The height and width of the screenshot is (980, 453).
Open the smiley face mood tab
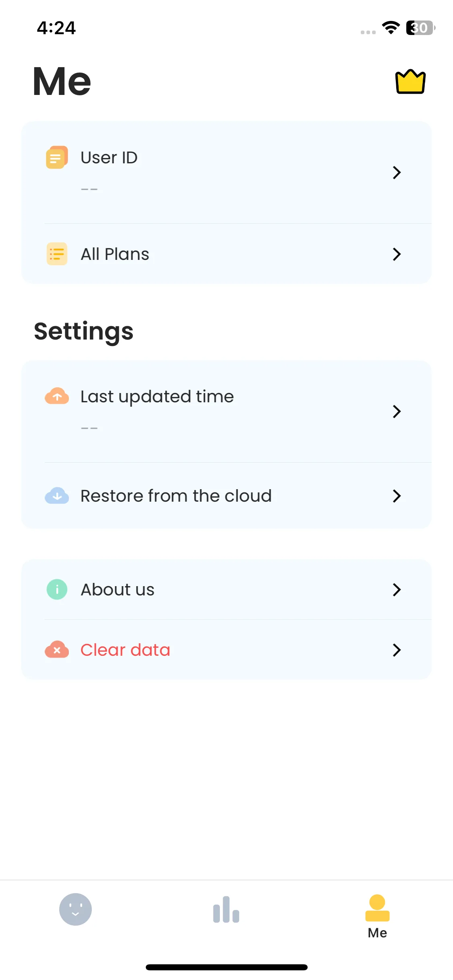75,909
